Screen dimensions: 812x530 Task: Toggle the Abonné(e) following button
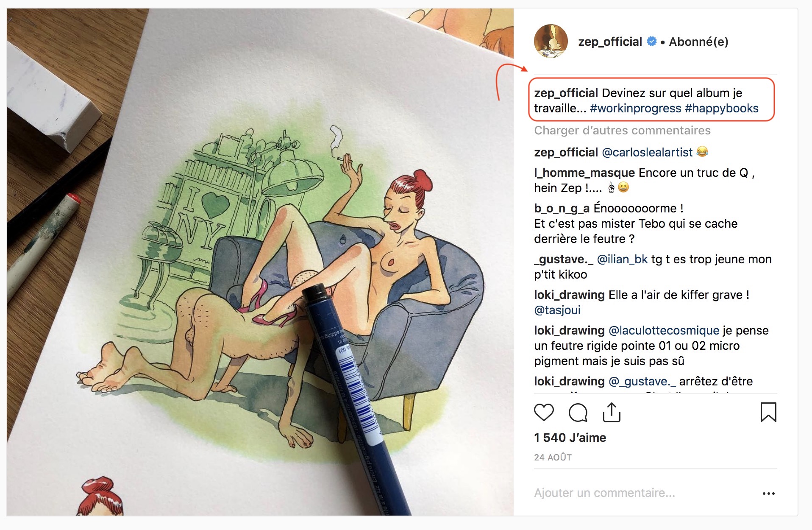[x=698, y=42]
